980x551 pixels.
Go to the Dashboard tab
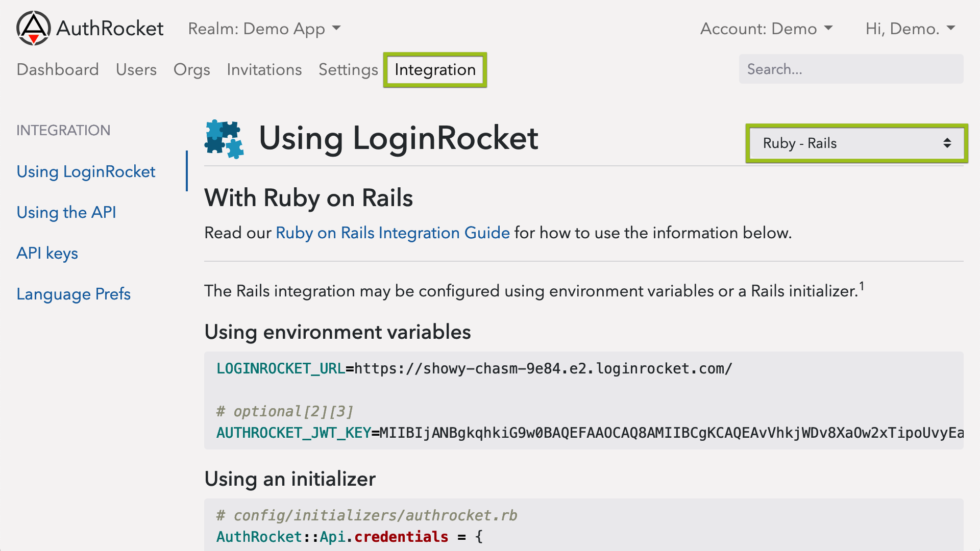pyautogui.click(x=58, y=70)
